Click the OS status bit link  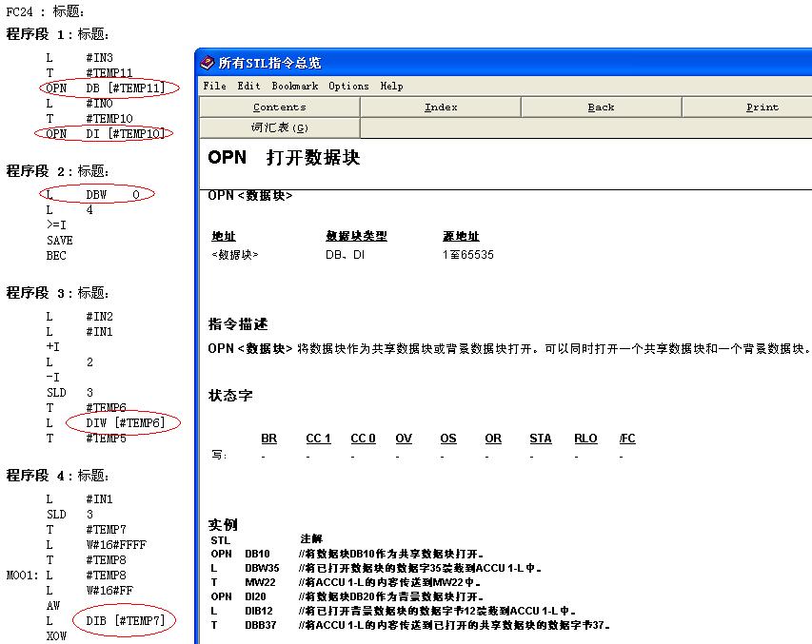[x=448, y=439]
